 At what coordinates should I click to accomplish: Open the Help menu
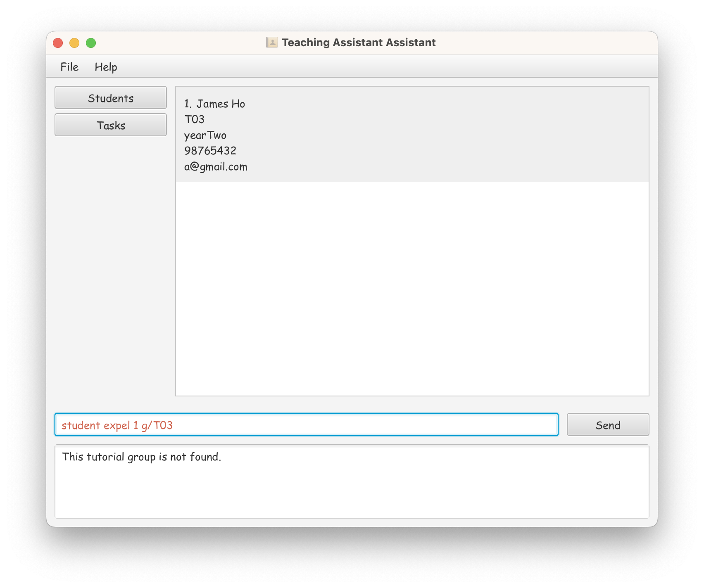pos(106,67)
